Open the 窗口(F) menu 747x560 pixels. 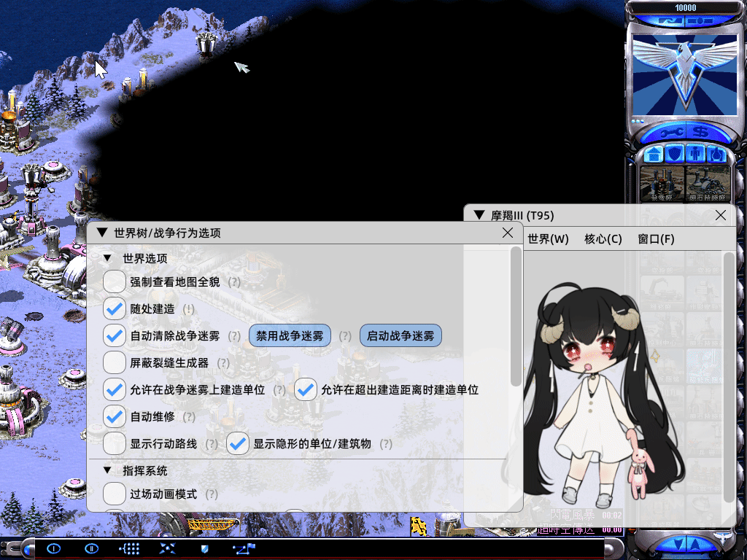click(656, 239)
